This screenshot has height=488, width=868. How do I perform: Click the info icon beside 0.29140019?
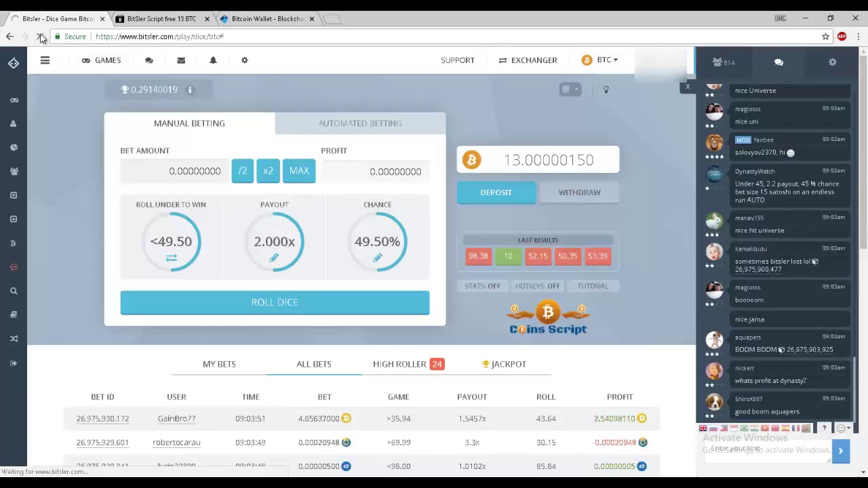click(190, 89)
